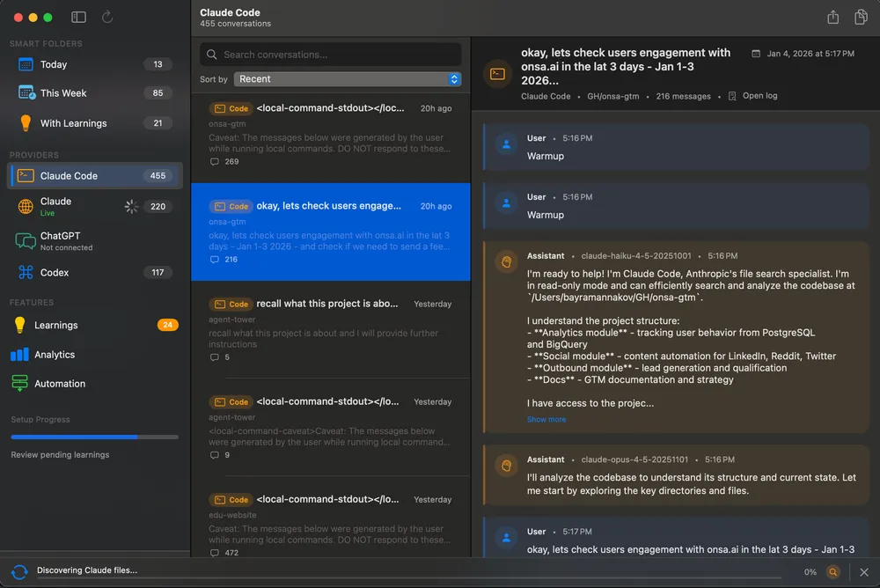
Task: Select the Claude Live provider
Action: (94, 207)
